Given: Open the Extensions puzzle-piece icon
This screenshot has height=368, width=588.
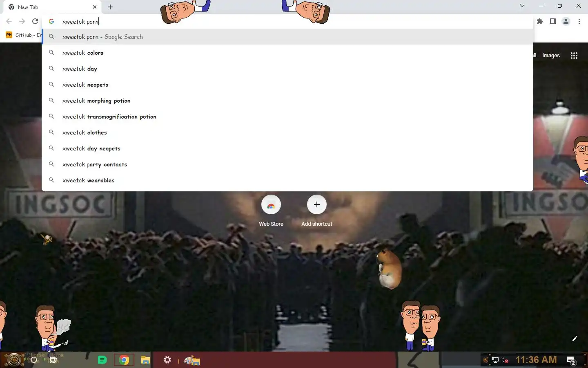Looking at the screenshot, I should pos(540,21).
